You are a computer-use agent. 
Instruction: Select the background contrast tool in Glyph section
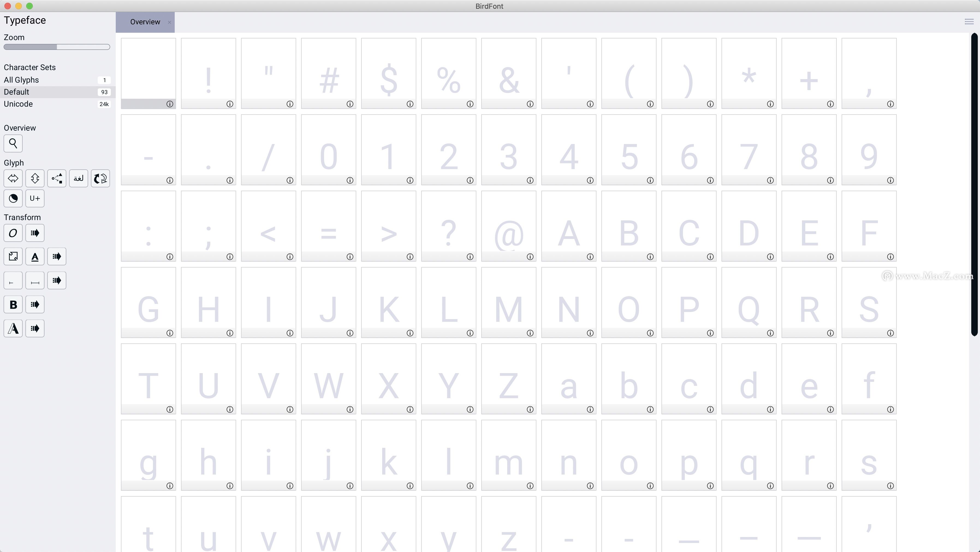click(x=13, y=198)
